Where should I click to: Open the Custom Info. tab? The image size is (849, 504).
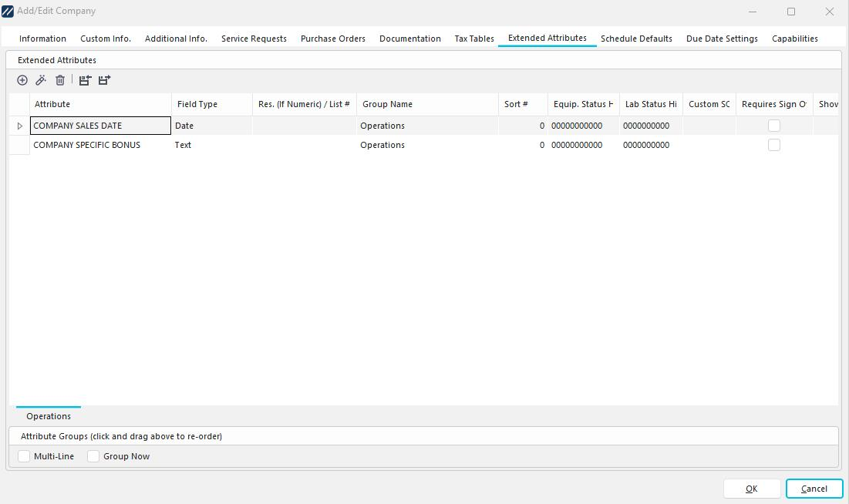pyautogui.click(x=106, y=39)
